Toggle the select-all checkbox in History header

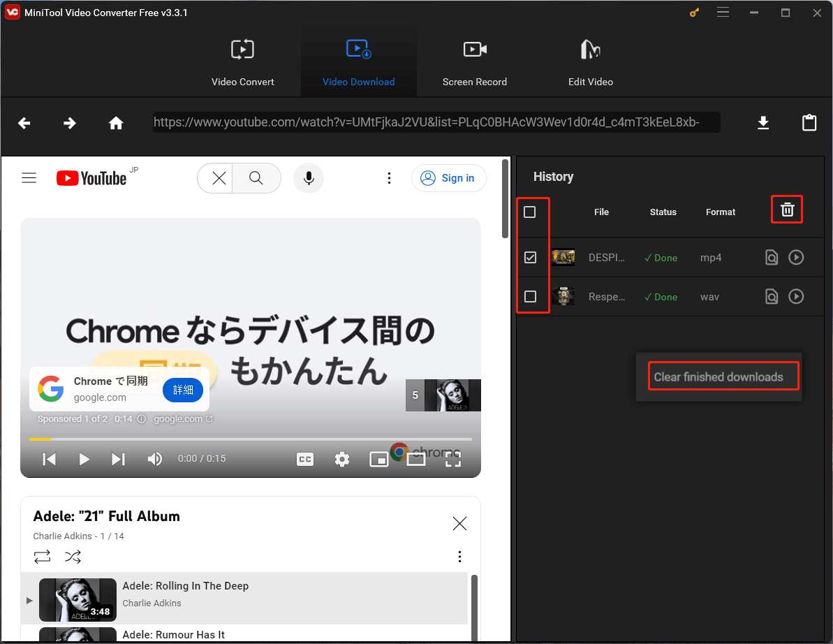point(530,212)
